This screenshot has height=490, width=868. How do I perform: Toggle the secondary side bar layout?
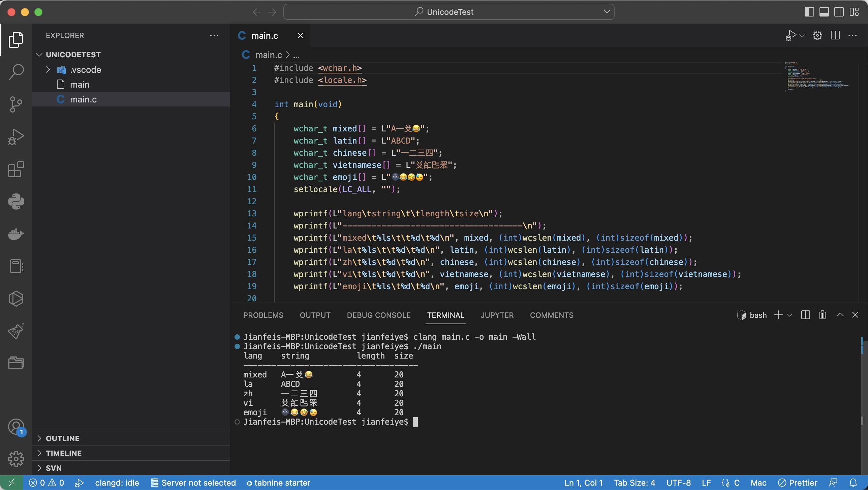click(839, 12)
